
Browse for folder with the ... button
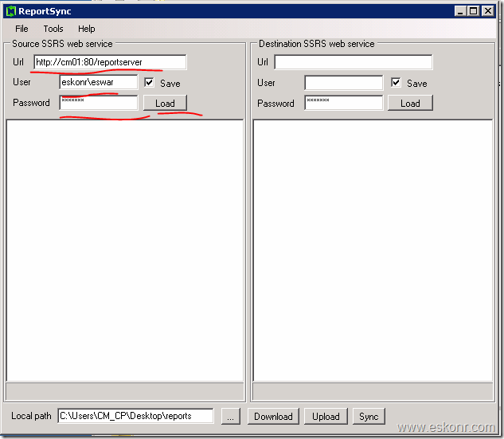pyautogui.click(x=229, y=416)
